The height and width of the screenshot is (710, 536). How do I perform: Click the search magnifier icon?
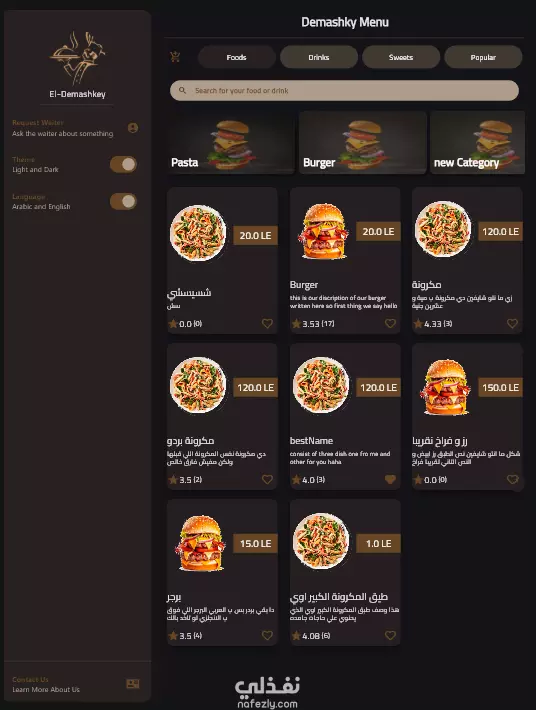coord(182,91)
